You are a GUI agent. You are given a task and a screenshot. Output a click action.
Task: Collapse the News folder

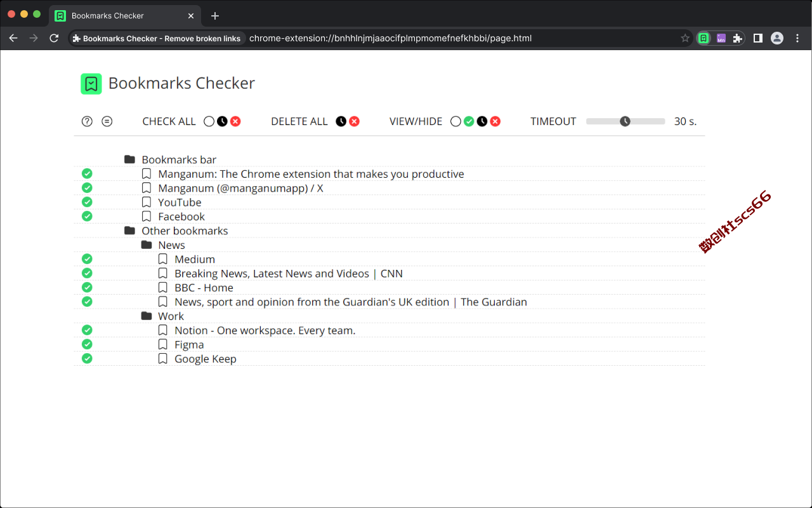147,244
